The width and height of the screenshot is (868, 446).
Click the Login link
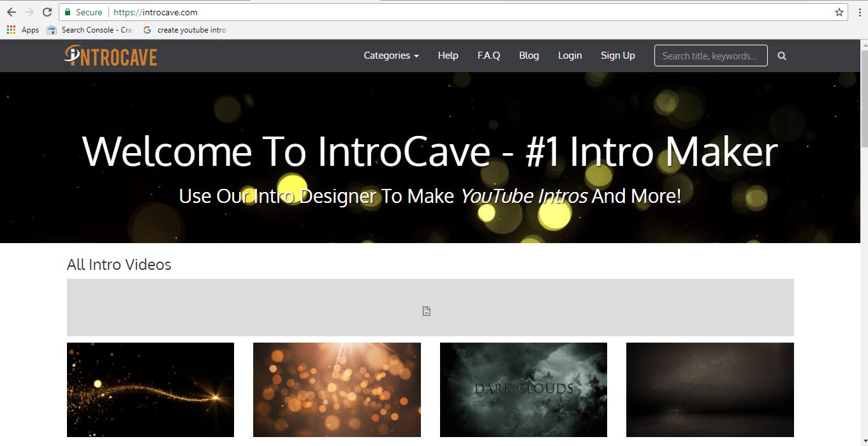[570, 56]
